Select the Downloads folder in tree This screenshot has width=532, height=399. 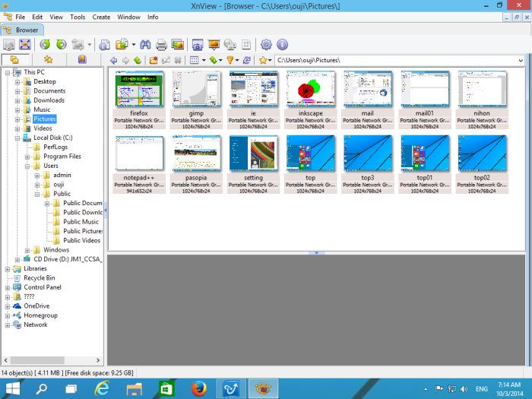pyautogui.click(x=49, y=100)
